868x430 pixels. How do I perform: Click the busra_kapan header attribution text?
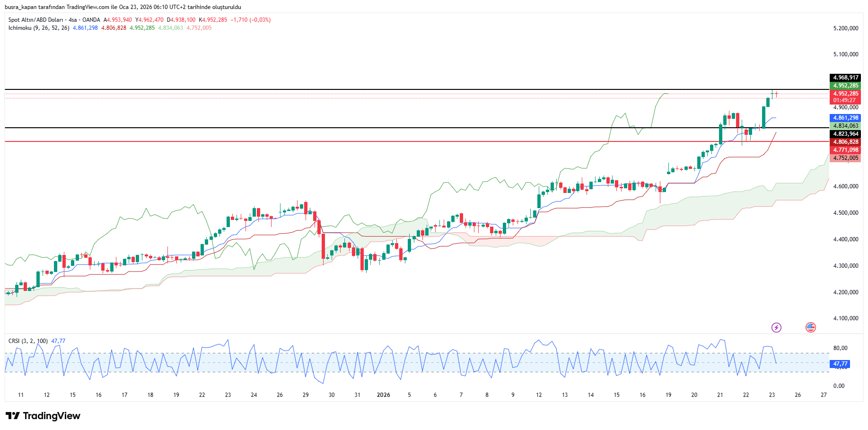click(123, 7)
